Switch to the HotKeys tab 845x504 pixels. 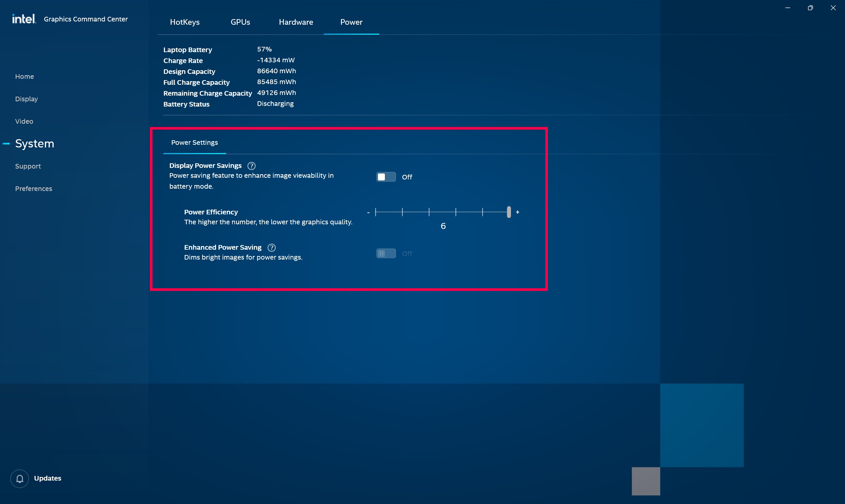pyautogui.click(x=185, y=22)
